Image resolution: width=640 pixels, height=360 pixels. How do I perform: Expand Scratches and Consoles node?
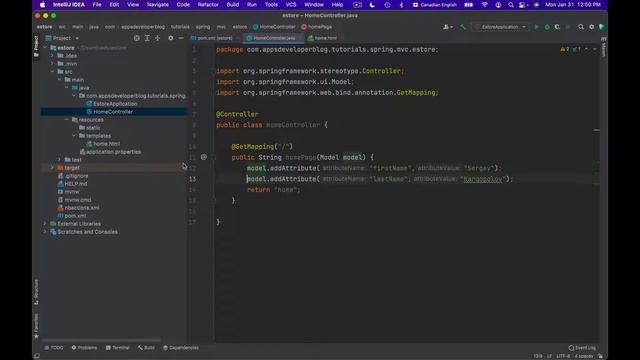45,232
